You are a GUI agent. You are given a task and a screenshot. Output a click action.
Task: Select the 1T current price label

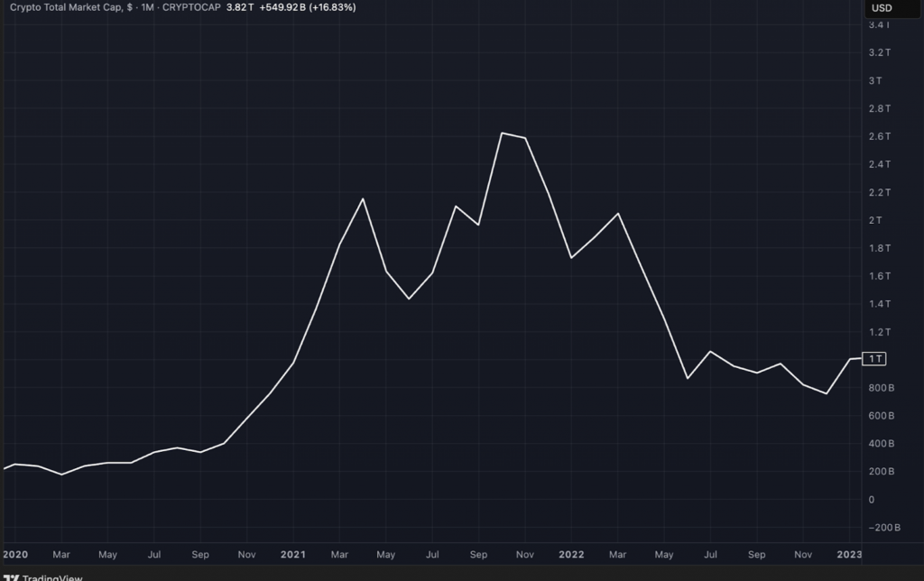click(x=873, y=359)
